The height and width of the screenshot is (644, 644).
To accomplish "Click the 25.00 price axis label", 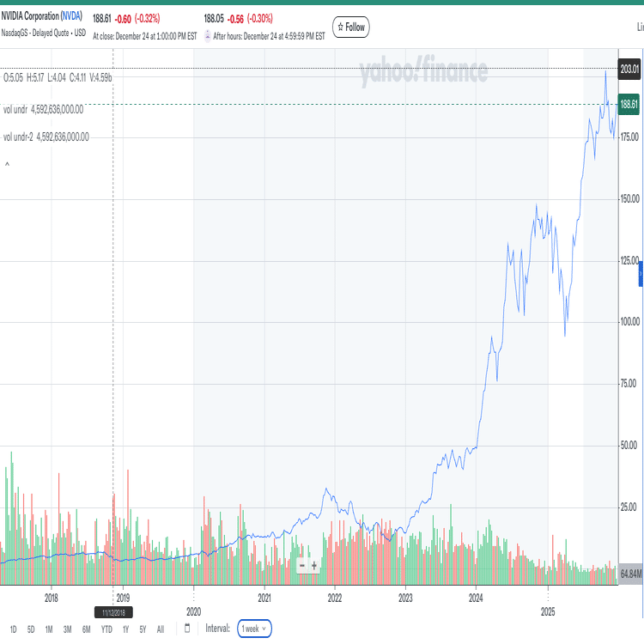I will 629,507.
